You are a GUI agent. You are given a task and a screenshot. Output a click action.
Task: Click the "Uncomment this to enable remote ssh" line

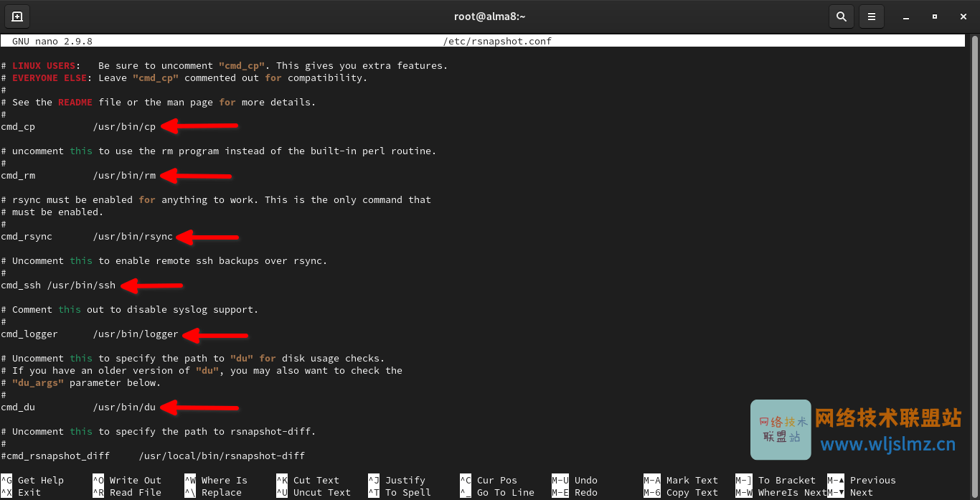coord(164,261)
